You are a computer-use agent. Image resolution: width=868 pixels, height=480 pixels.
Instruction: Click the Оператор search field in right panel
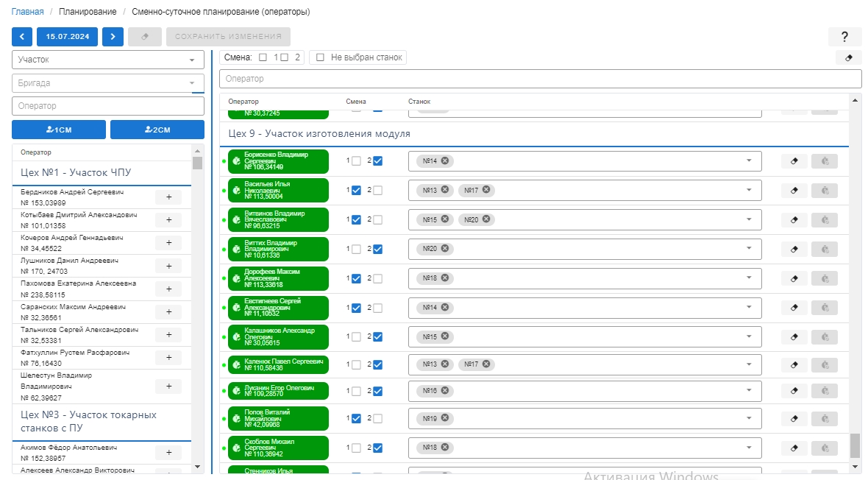click(x=540, y=79)
